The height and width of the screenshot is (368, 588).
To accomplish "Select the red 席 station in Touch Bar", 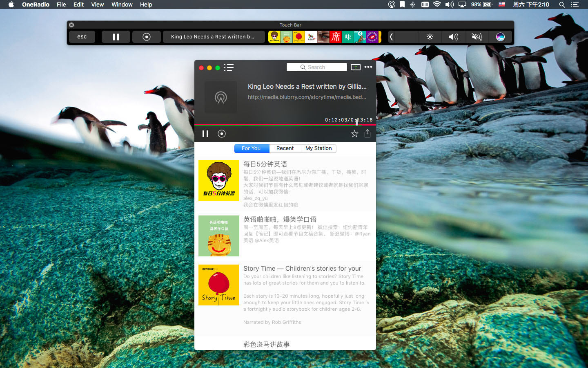I will (336, 37).
